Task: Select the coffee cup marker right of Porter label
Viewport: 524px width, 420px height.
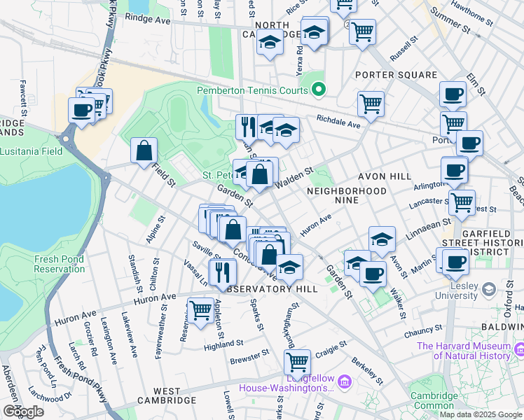Action: point(469,146)
